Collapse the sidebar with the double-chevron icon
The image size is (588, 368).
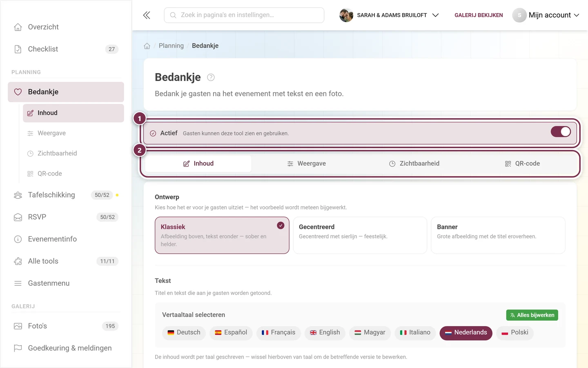tap(147, 15)
